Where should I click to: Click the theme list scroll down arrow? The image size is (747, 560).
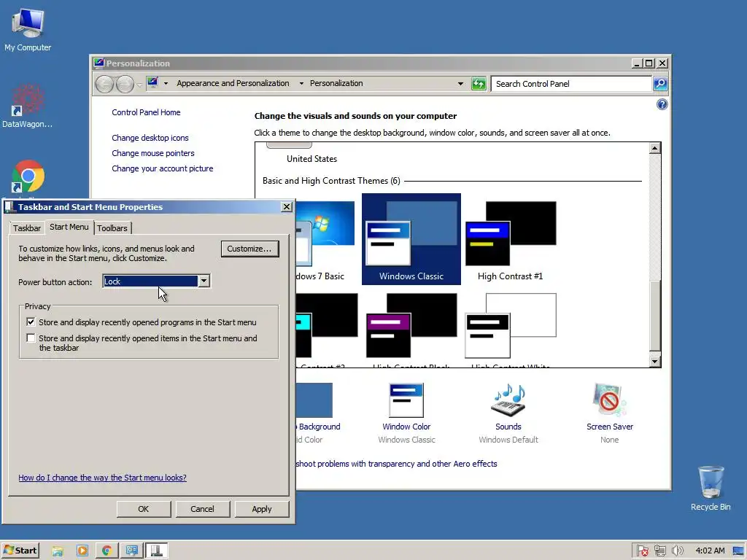tap(655, 362)
